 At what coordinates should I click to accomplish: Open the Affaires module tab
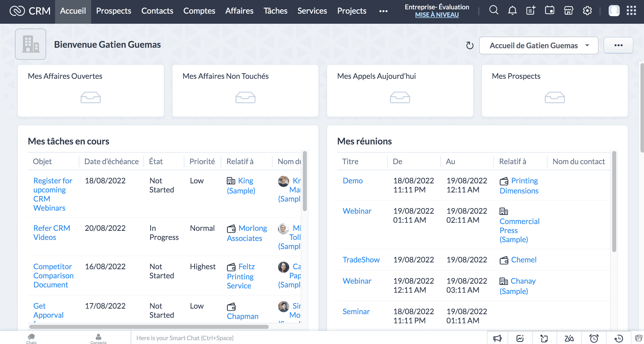239,11
